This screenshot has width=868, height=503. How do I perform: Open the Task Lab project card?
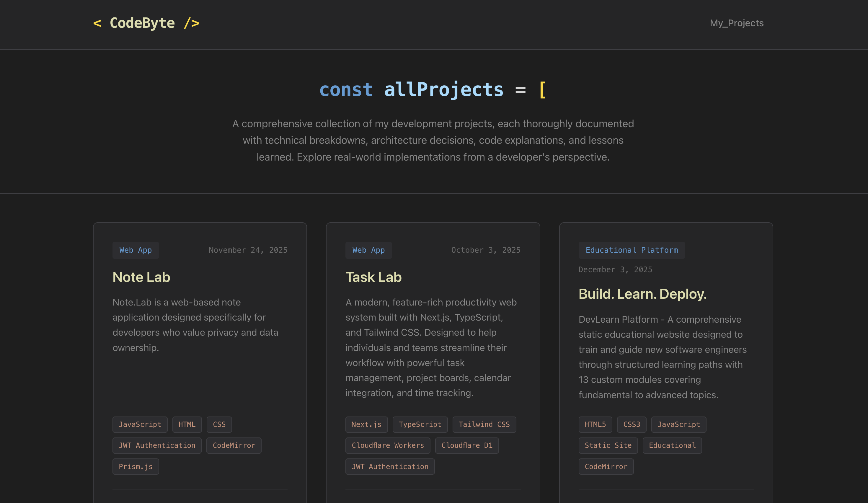[x=373, y=277]
